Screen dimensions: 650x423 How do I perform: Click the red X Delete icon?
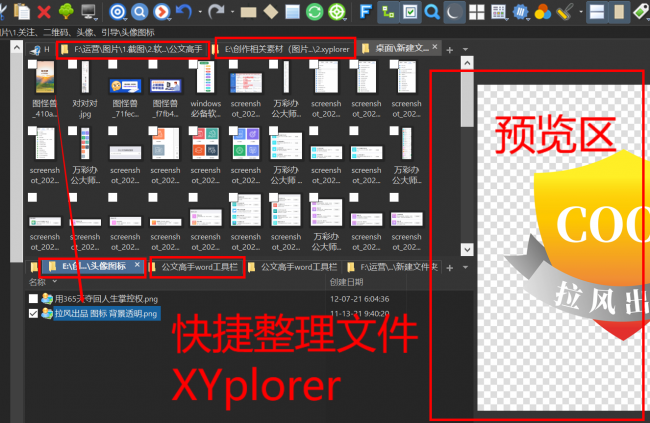44,12
